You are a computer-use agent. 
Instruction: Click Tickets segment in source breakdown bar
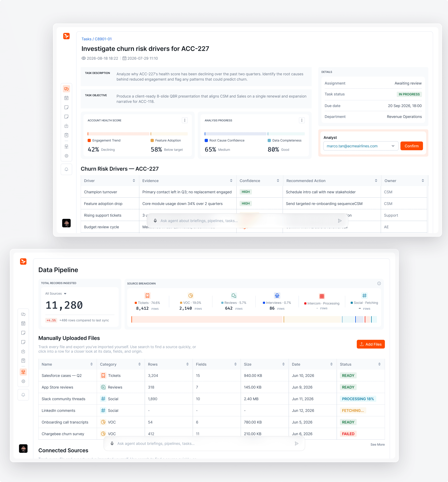(207, 319)
